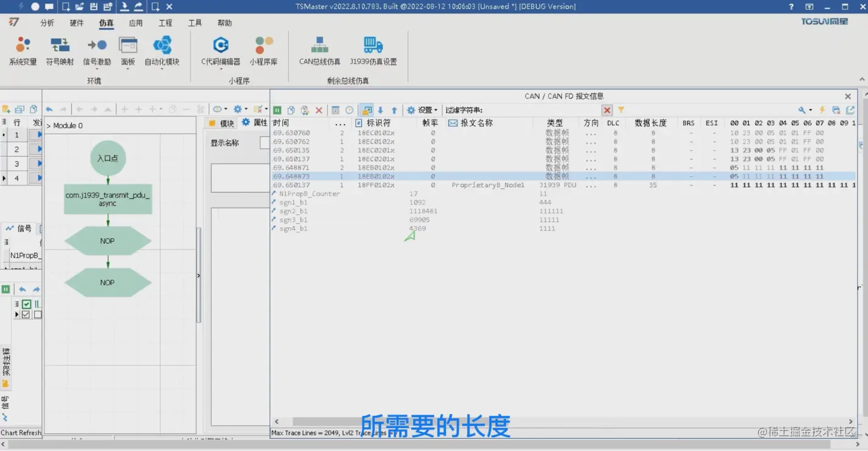Clear filter string with red X button
Screen dimensions: 868x451
point(607,110)
